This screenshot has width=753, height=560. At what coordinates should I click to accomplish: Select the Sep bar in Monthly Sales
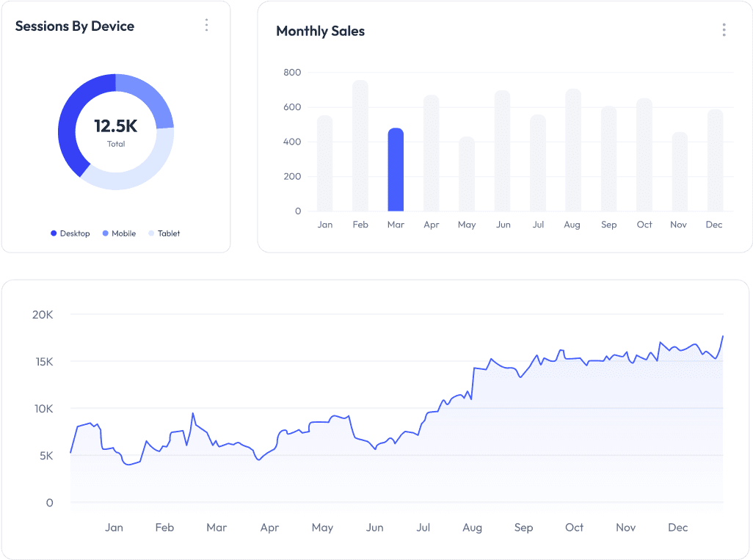[x=608, y=159]
